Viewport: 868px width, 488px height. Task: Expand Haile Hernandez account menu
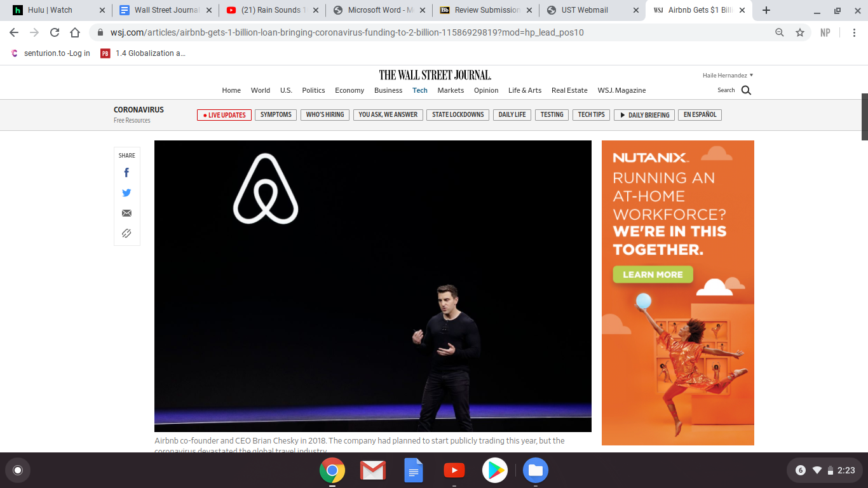point(728,75)
